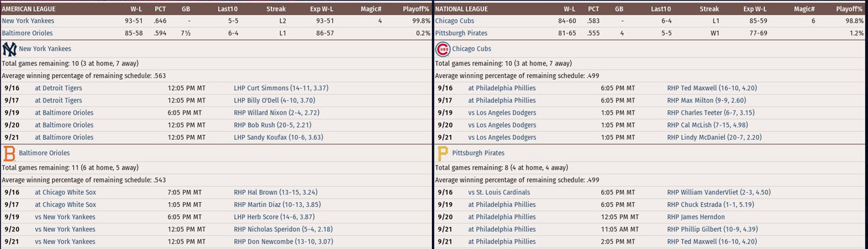Click the Baltimore Orioles logo icon

coord(9,154)
